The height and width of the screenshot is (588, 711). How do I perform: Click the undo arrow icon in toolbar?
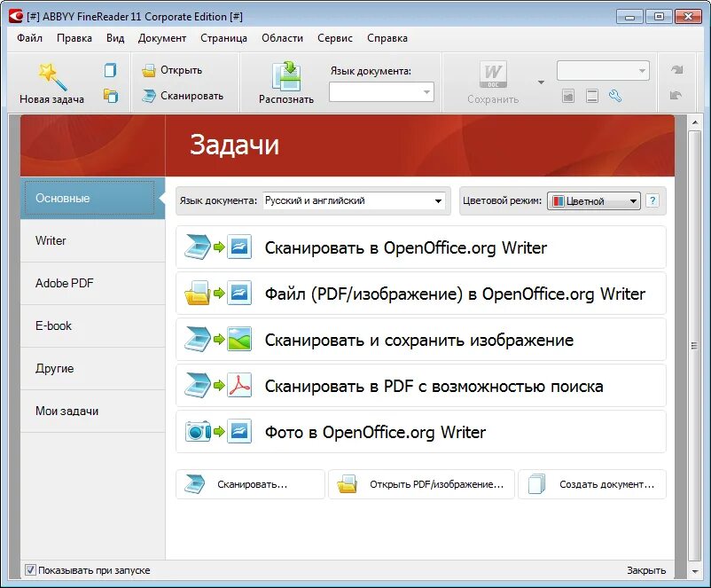(676, 95)
